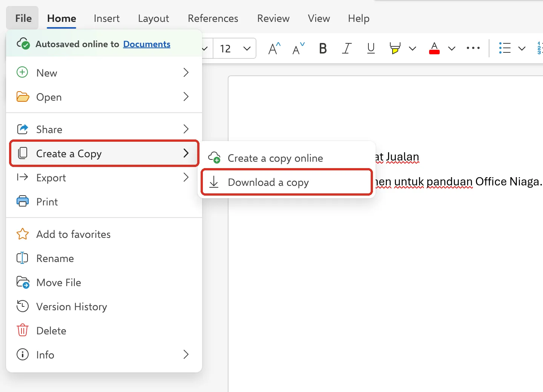
Task: Select the Move File label
Action: (x=58, y=282)
